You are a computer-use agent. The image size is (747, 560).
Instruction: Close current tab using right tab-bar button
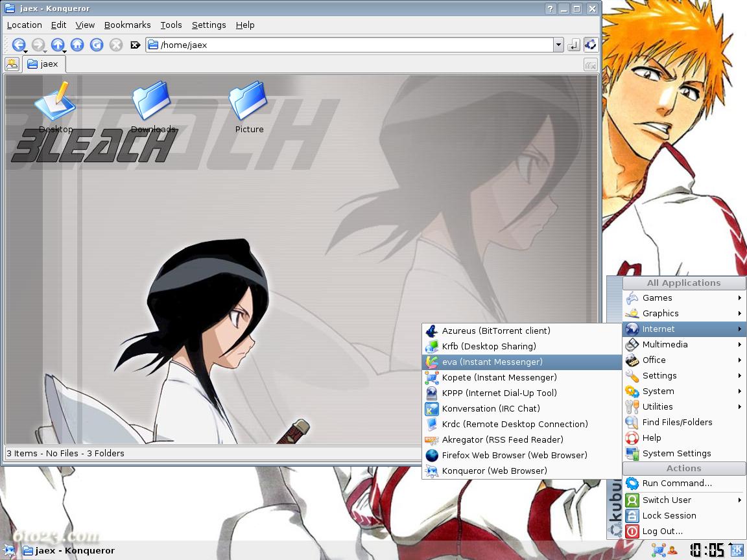590,64
